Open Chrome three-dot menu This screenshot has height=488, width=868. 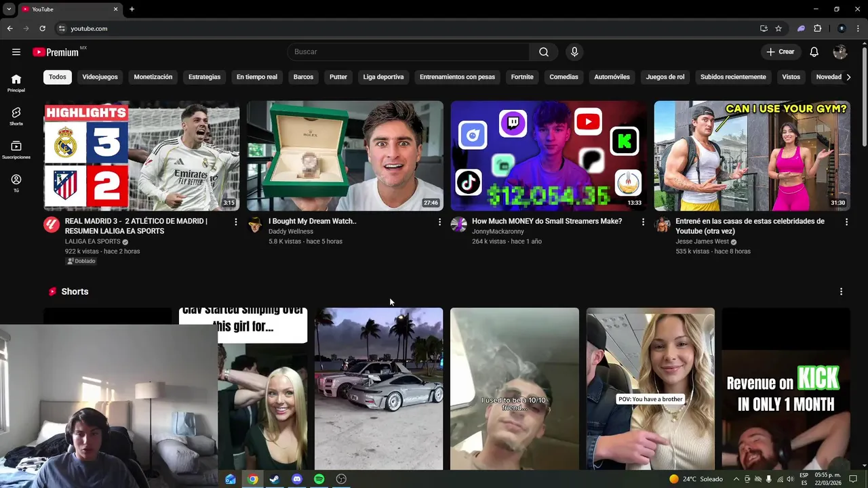857,28
